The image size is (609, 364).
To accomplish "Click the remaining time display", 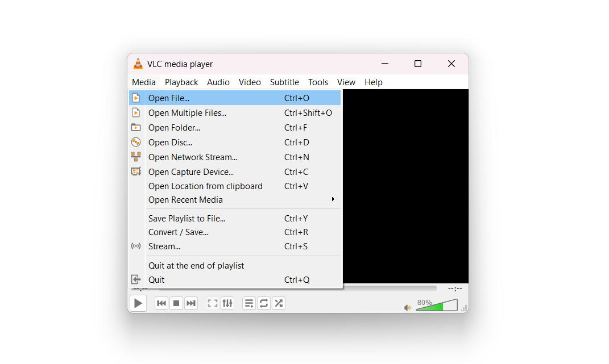I will (455, 288).
